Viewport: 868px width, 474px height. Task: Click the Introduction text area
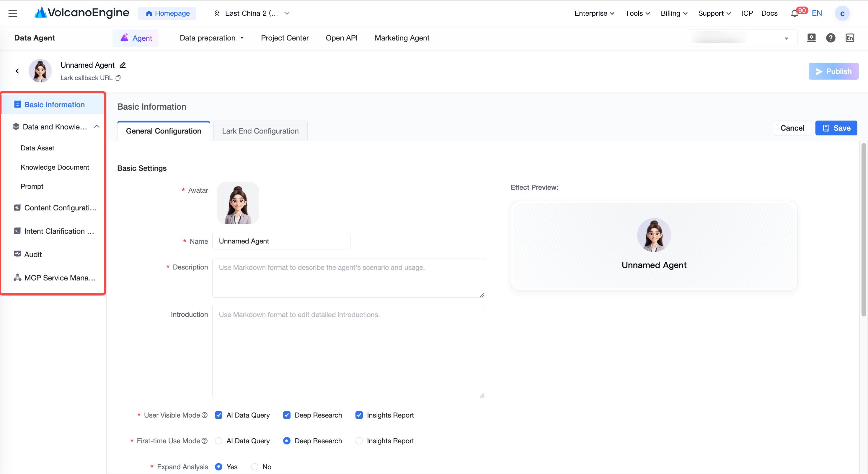pos(348,352)
